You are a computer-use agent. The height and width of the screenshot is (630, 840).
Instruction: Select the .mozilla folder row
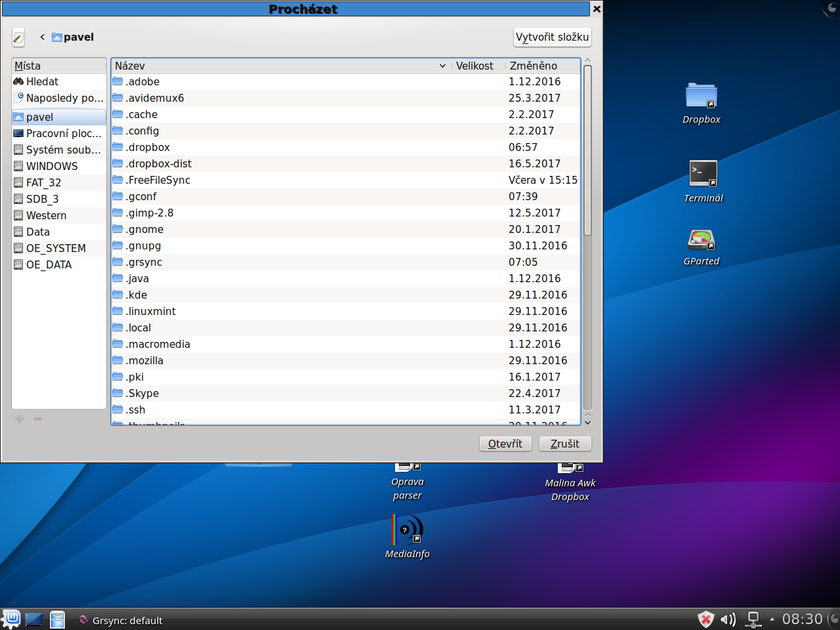click(x=346, y=360)
